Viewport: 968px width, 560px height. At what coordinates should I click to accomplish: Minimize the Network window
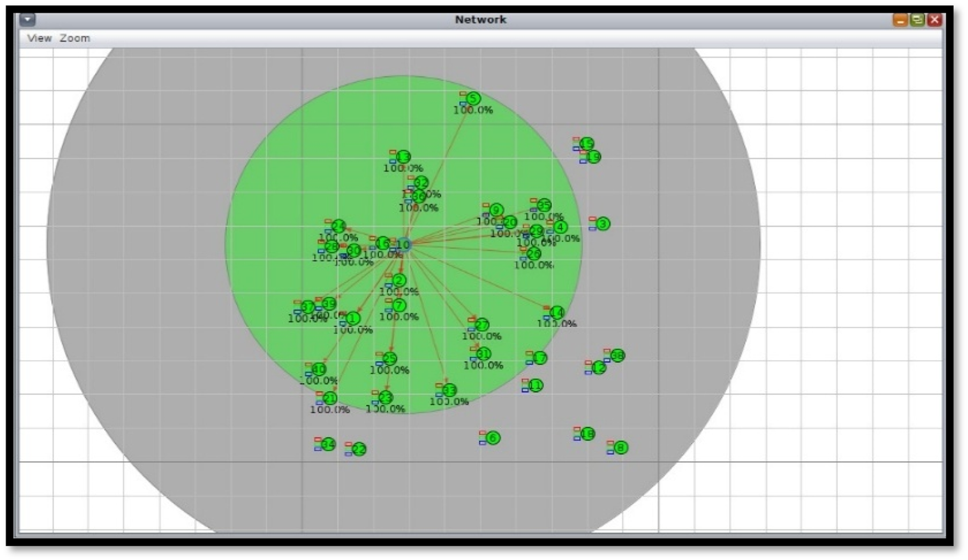click(x=900, y=20)
